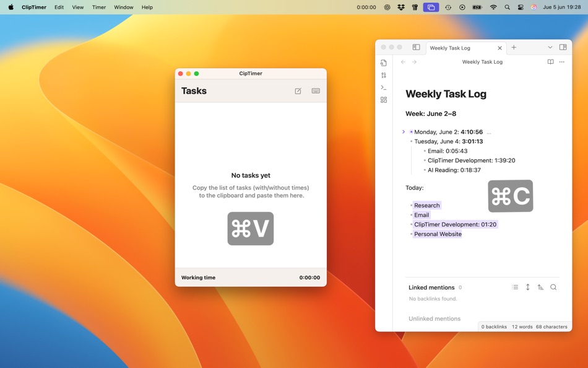Close the Weekly Task Log tab
Screen dimensions: 588x368
tap(499, 48)
